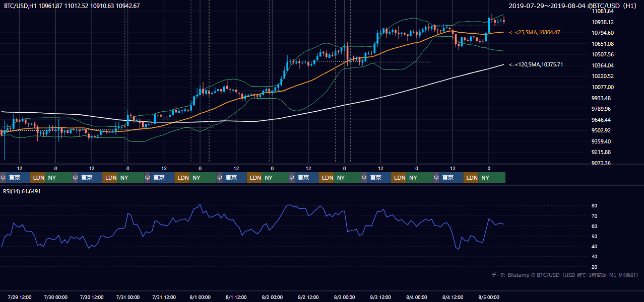
Task: Click RSI scale level 20
Action: pos(594,267)
